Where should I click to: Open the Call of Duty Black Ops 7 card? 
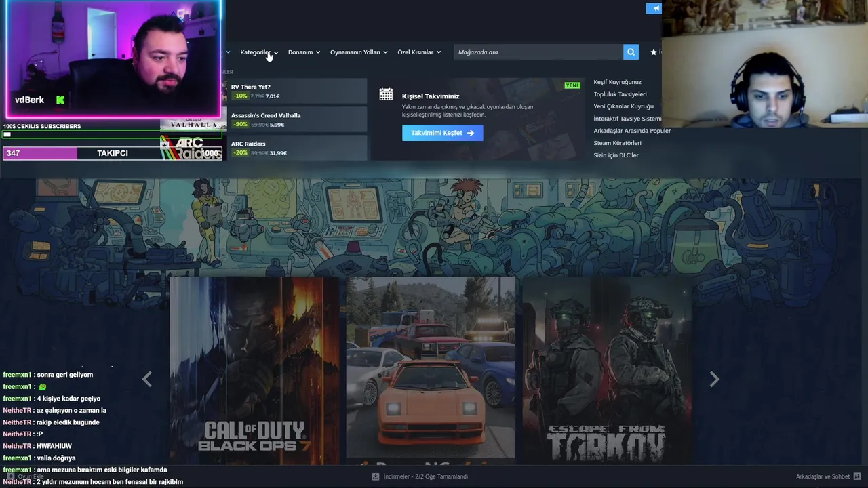254,370
